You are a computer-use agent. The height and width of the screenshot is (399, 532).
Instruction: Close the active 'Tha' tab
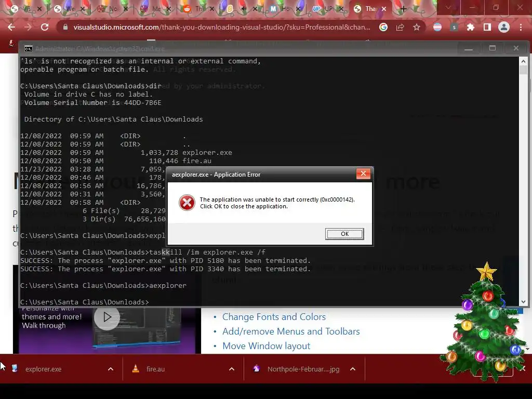click(x=384, y=9)
